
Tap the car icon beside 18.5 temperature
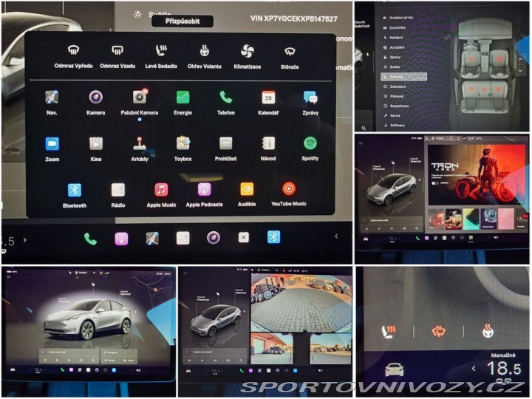pos(395,369)
